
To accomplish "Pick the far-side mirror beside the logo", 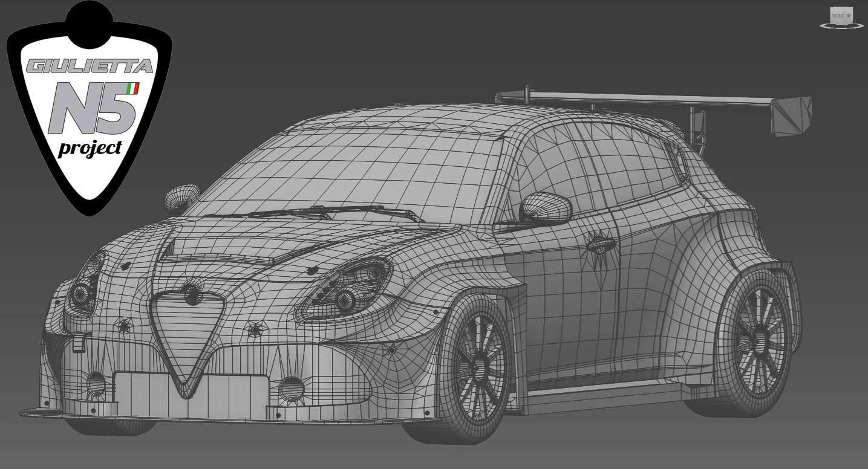I will [x=181, y=198].
